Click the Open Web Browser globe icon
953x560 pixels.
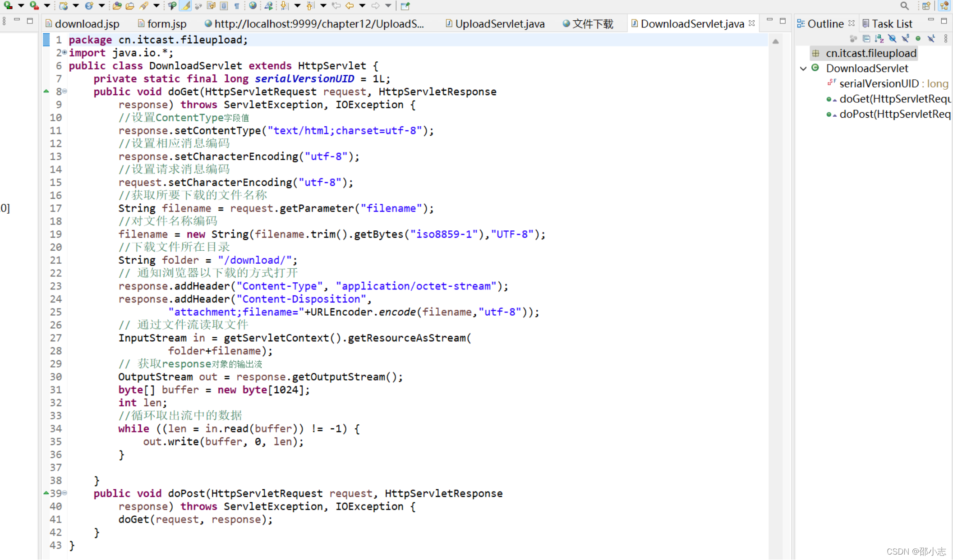[x=253, y=6]
